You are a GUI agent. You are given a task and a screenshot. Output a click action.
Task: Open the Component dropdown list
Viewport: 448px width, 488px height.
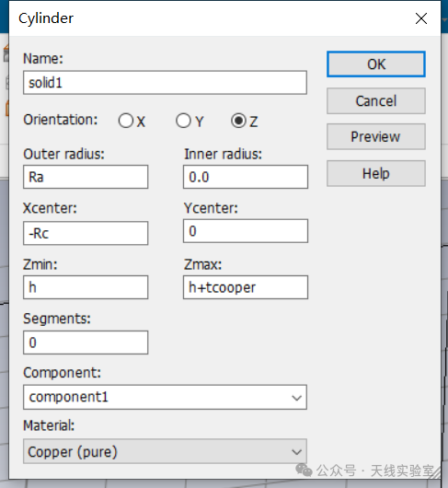coord(165,397)
